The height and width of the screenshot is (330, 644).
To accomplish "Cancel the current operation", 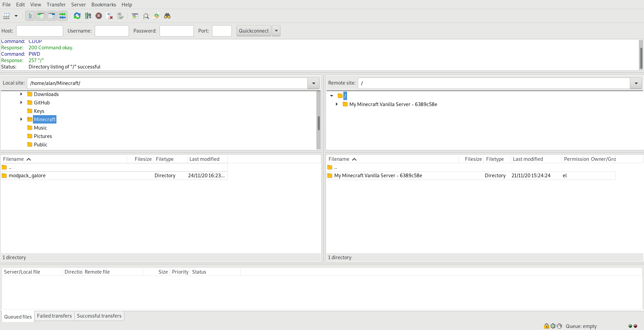I will point(99,16).
